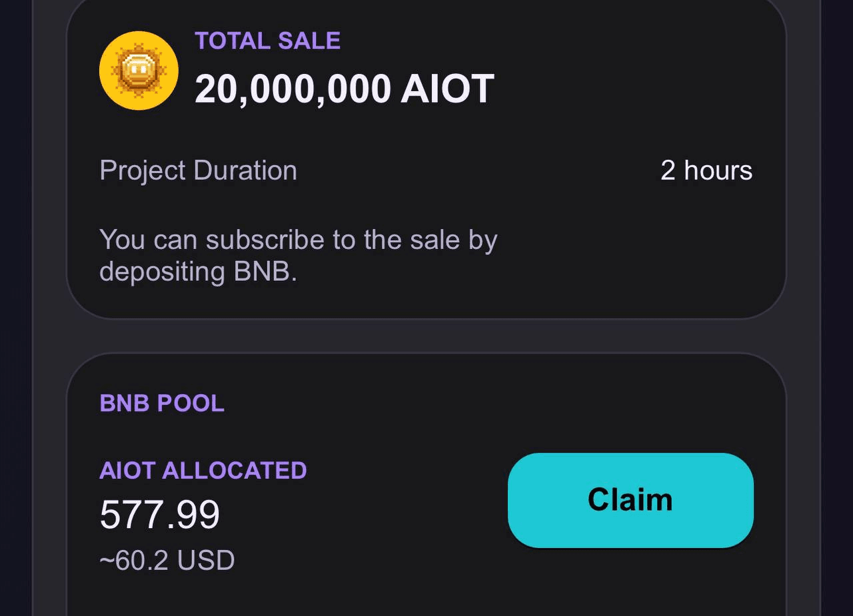Click the number 20,000,000 in the sale total
The height and width of the screenshot is (616, 853).
click(x=293, y=89)
